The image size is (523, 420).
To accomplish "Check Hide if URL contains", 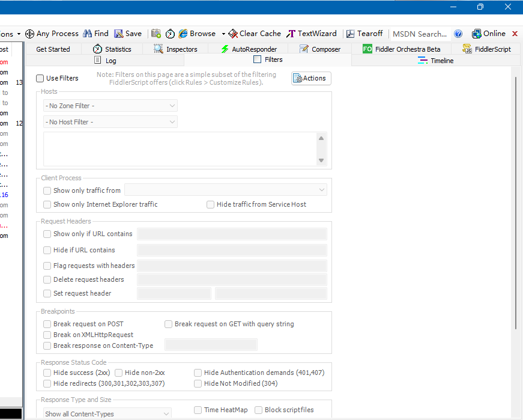I will (x=47, y=250).
